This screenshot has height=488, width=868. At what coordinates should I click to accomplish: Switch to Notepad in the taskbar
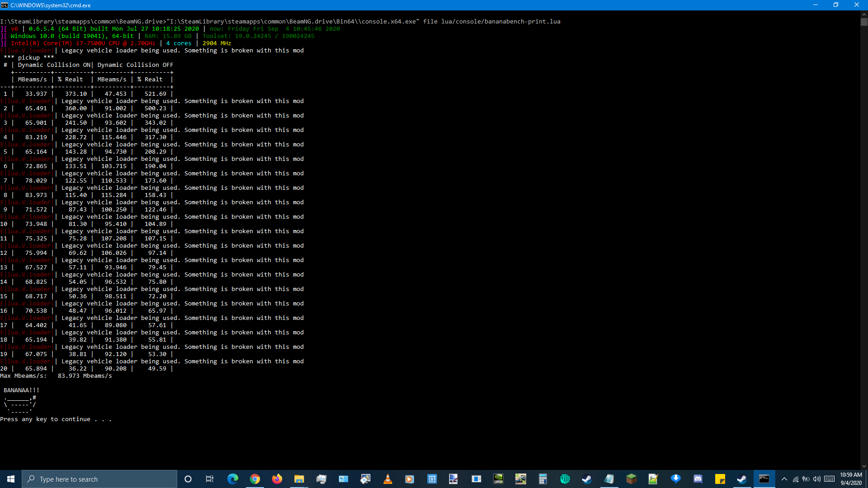click(609, 479)
